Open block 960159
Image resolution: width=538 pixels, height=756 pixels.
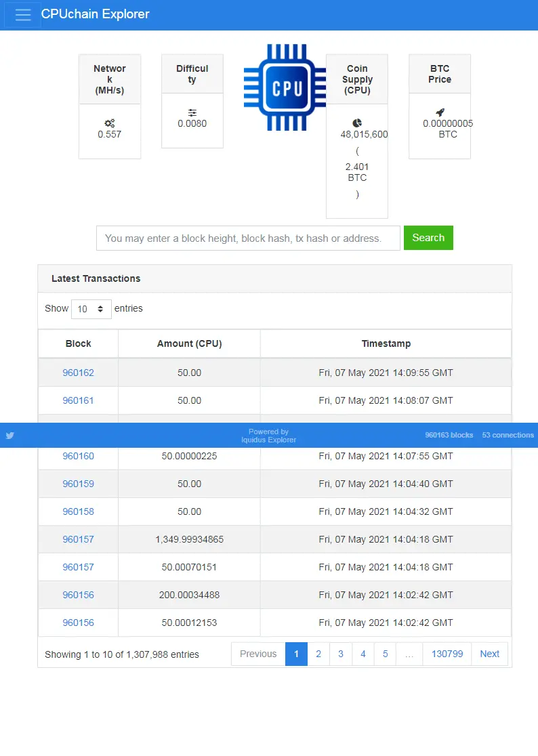pos(78,484)
